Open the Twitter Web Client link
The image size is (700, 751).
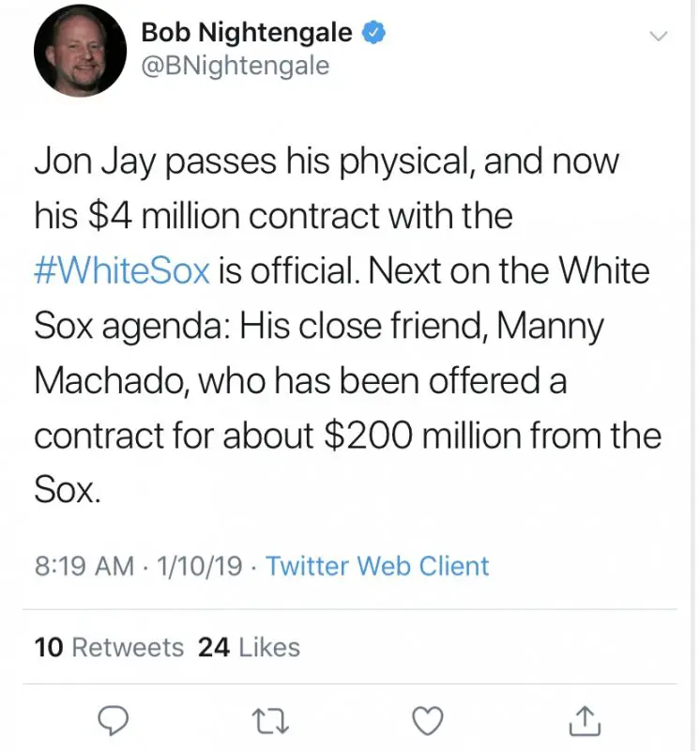pos(377,567)
